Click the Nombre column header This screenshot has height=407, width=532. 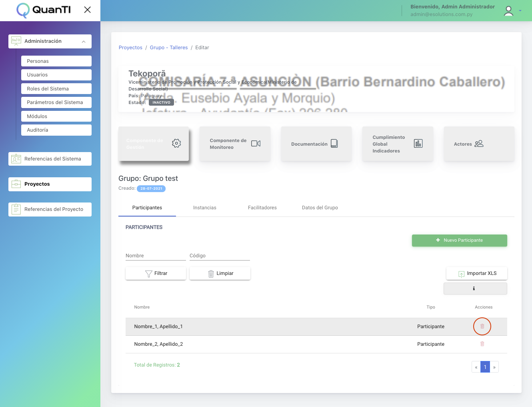point(142,307)
